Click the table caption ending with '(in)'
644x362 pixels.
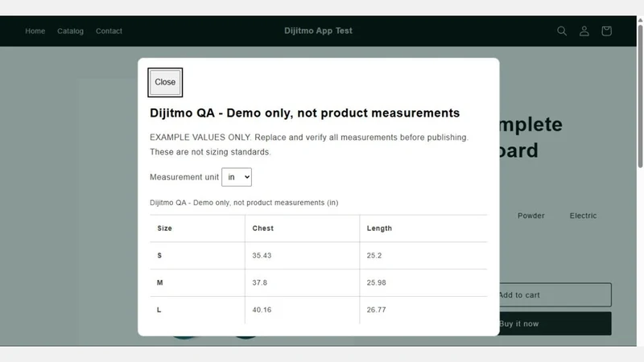(x=244, y=203)
